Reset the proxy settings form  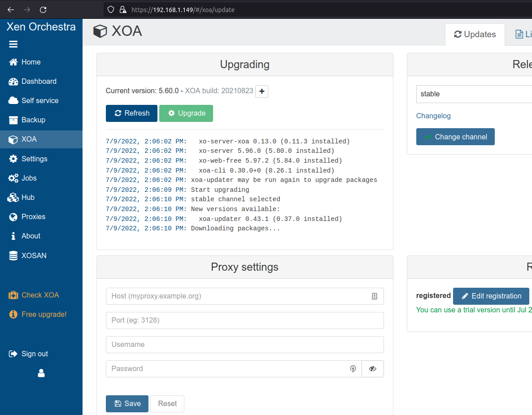tap(167, 404)
